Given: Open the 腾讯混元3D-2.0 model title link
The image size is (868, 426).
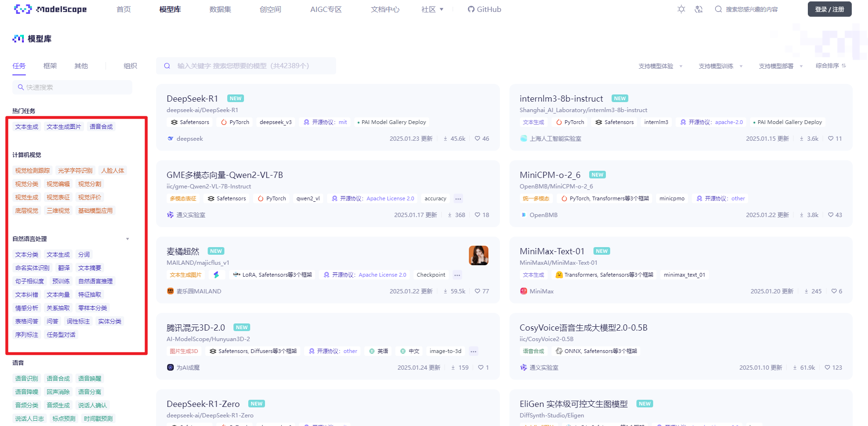Looking at the screenshot, I should tap(196, 328).
